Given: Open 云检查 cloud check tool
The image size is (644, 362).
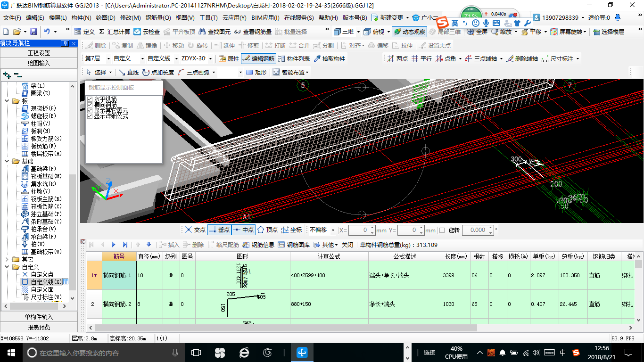Looking at the screenshot, I should 147,32.
